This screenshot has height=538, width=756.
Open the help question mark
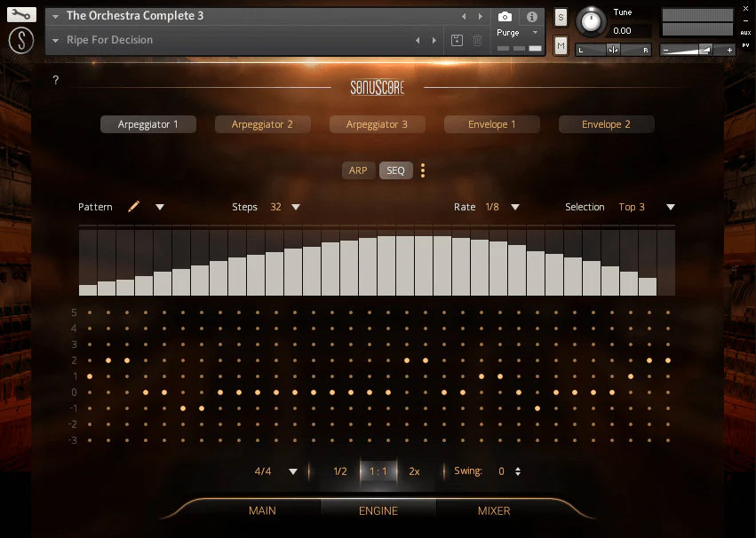pyautogui.click(x=56, y=80)
